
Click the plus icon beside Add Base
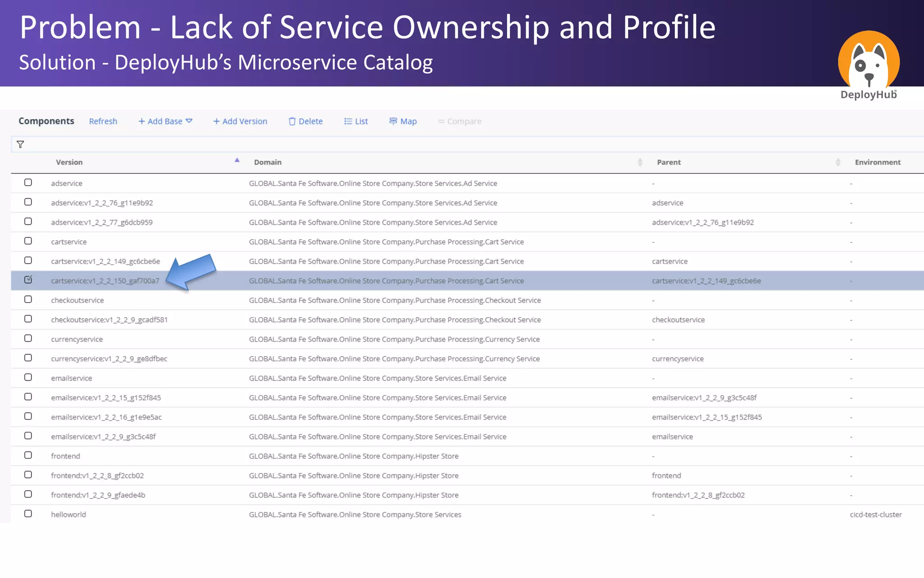point(142,121)
